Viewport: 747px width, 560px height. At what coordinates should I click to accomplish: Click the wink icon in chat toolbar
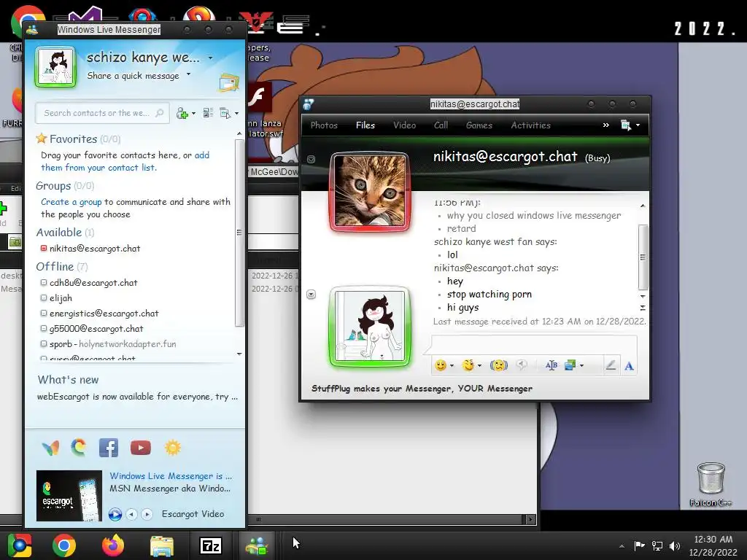pyautogui.click(x=468, y=365)
